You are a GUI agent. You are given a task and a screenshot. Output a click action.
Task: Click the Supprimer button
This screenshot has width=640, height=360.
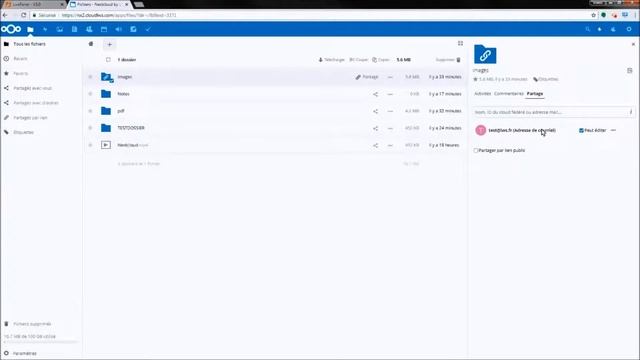click(448, 60)
